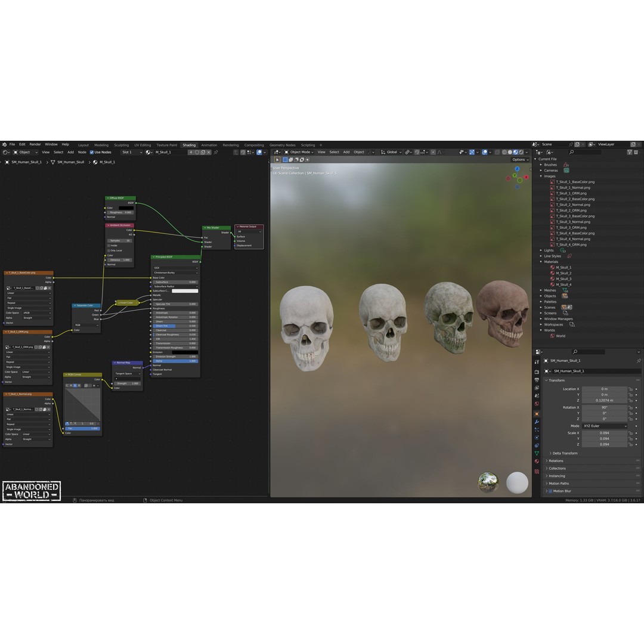Open the viewport Options dropdown
Viewport: 644px width, 644px height.
point(520,160)
